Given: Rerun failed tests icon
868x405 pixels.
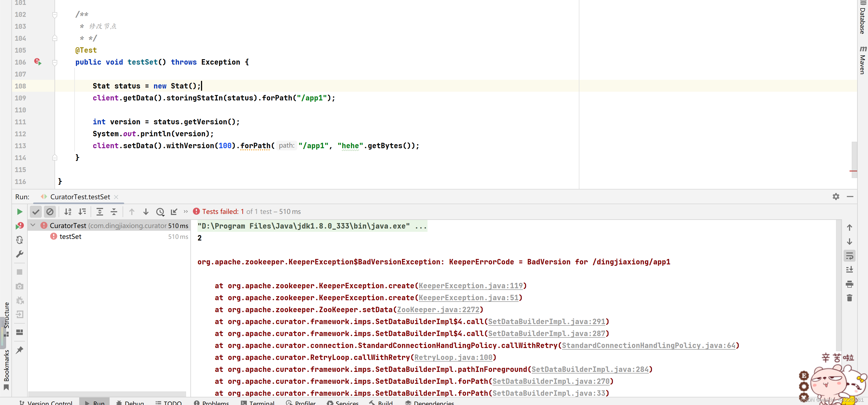Looking at the screenshot, I should [20, 226].
